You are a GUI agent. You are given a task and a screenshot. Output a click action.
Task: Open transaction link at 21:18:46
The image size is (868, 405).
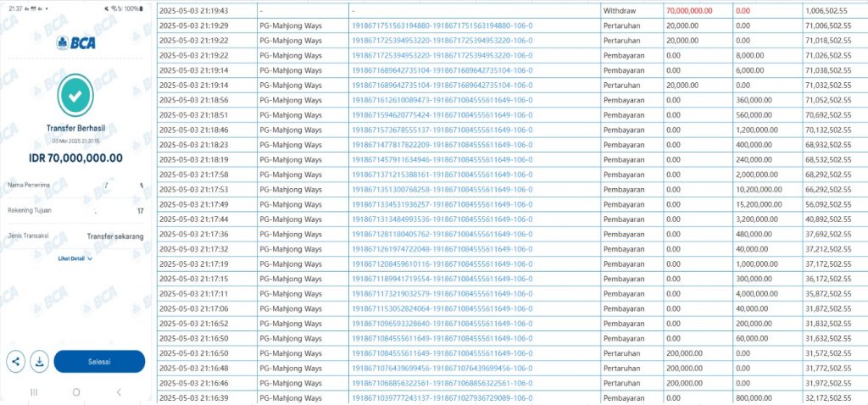point(442,130)
